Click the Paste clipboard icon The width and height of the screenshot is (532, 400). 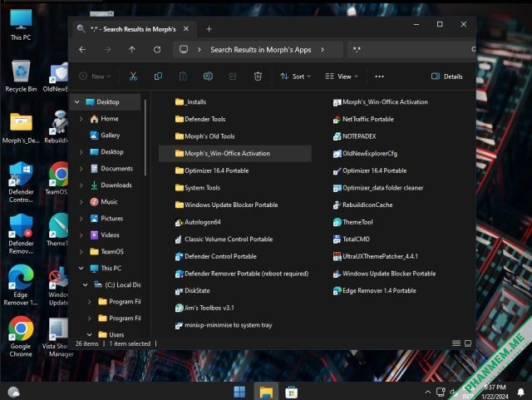(x=183, y=77)
